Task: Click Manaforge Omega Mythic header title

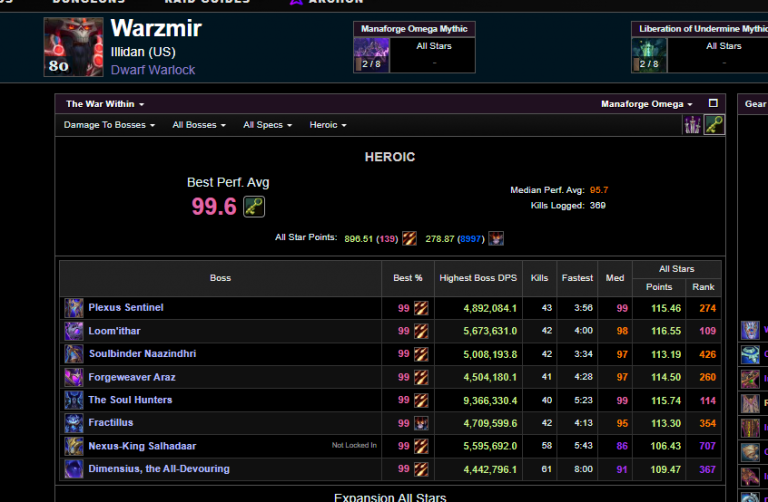Action: click(x=414, y=29)
